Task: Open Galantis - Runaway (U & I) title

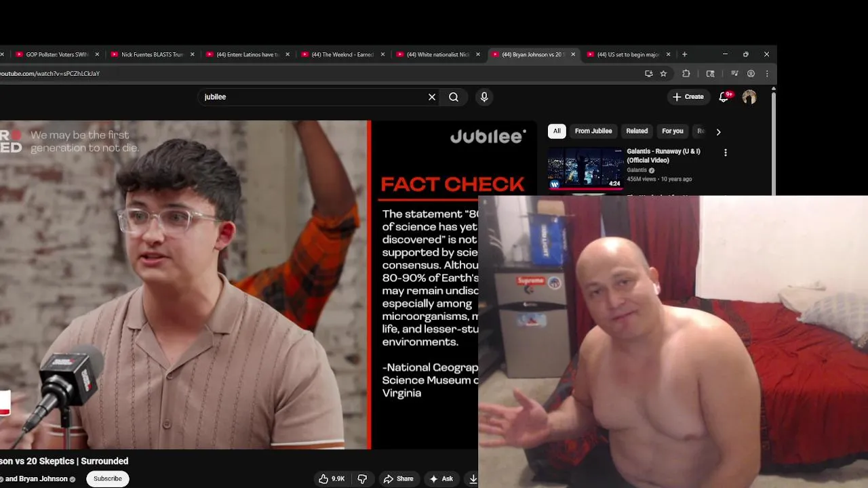Action: pos(663,156)
